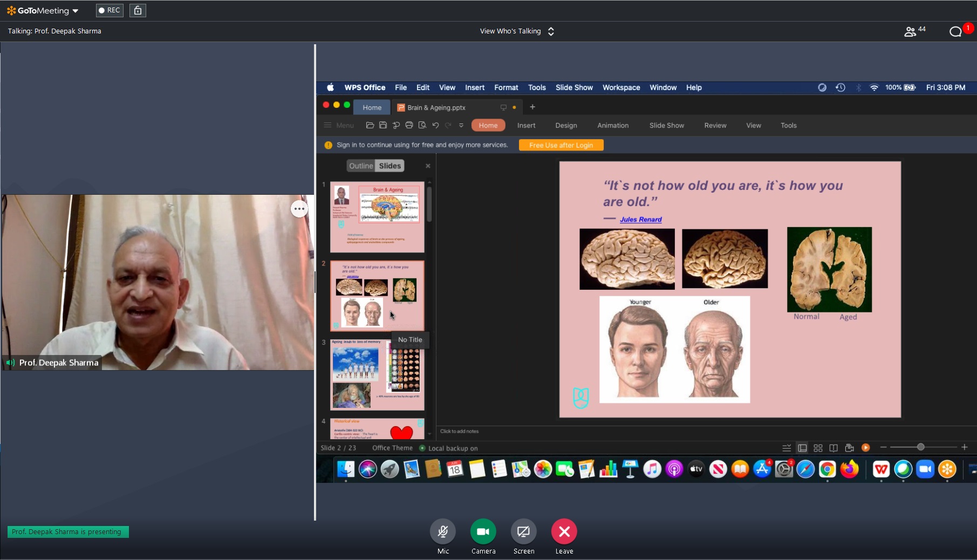Image resolution: width=977 pixels, height=560 pixels.
Task: Click the Save icon in WPS toolbar
Action: coord(383,125)
